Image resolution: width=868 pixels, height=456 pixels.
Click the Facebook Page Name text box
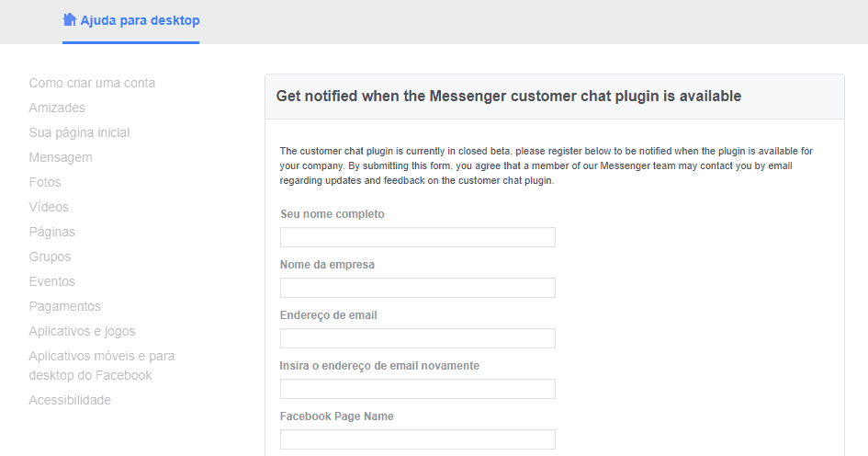coord(417,439)
